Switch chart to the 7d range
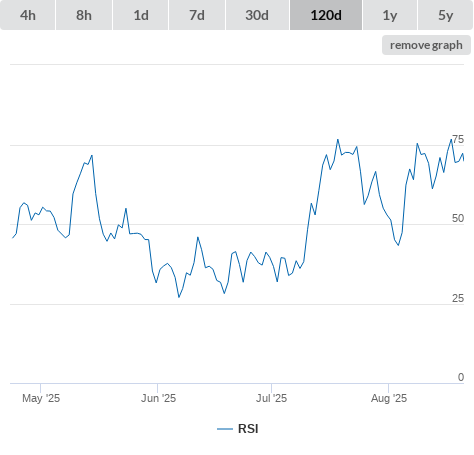Viewport: 474px width, 455px height. point(197,15)
